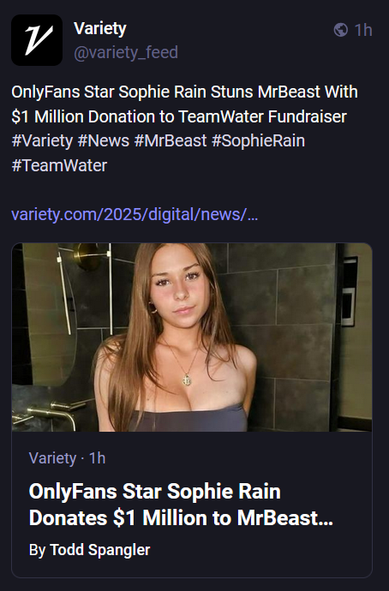This screenshot has width=389, height=591.
Task: Click the #TeamWater hashtag
Action: [x=59, y=165]
